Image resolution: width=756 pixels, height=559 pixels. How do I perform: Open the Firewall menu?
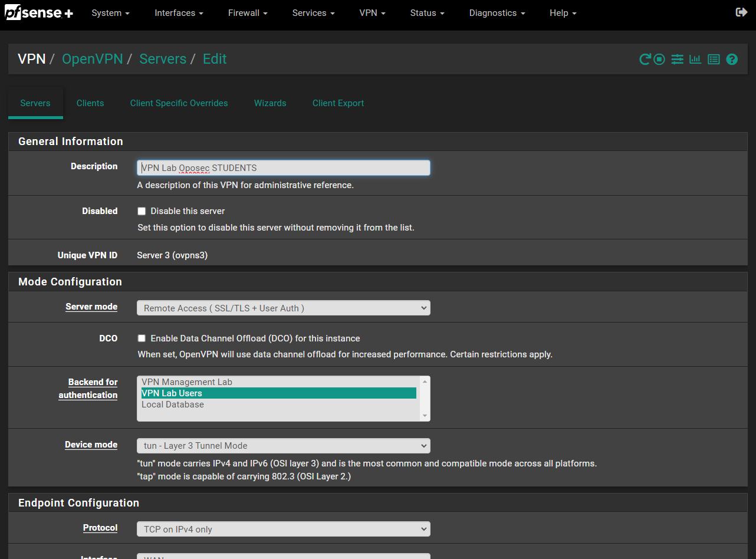248,13
